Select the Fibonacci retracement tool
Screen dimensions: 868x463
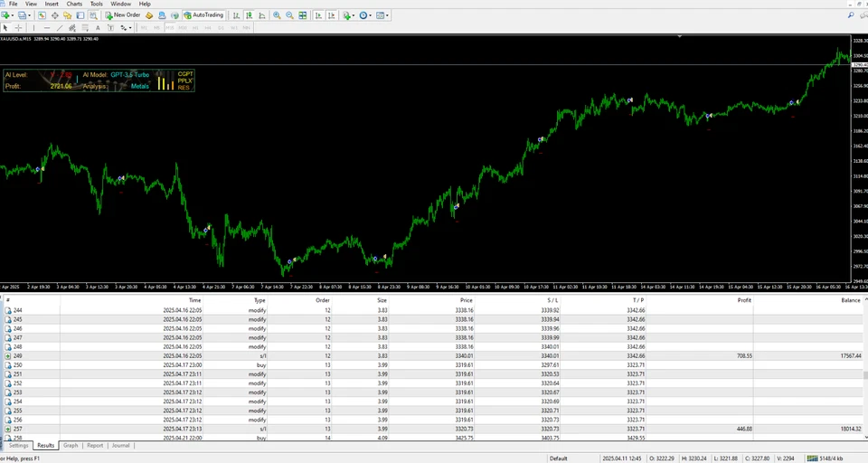click(x=85, y=27)
